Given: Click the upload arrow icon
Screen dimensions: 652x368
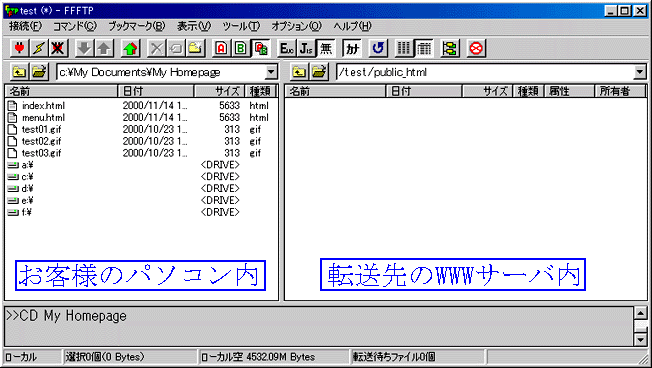Looking at the screenshot, I should 104,49.
